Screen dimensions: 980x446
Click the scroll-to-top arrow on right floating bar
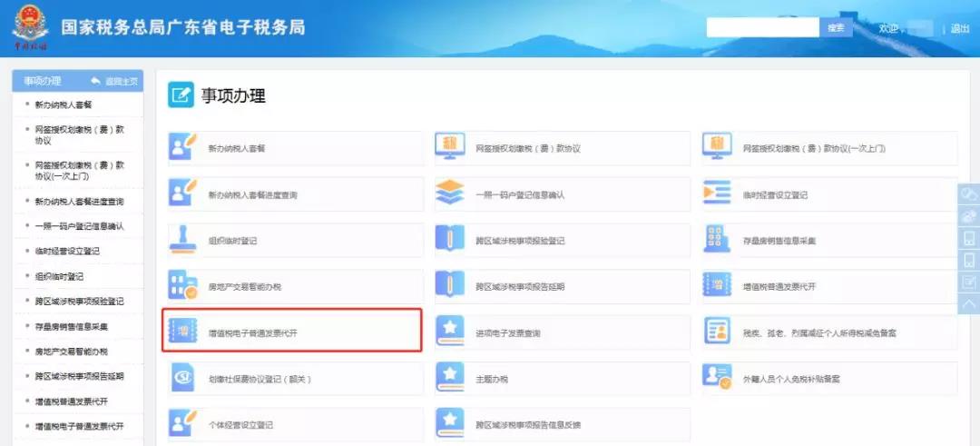[x=968, y=305]
